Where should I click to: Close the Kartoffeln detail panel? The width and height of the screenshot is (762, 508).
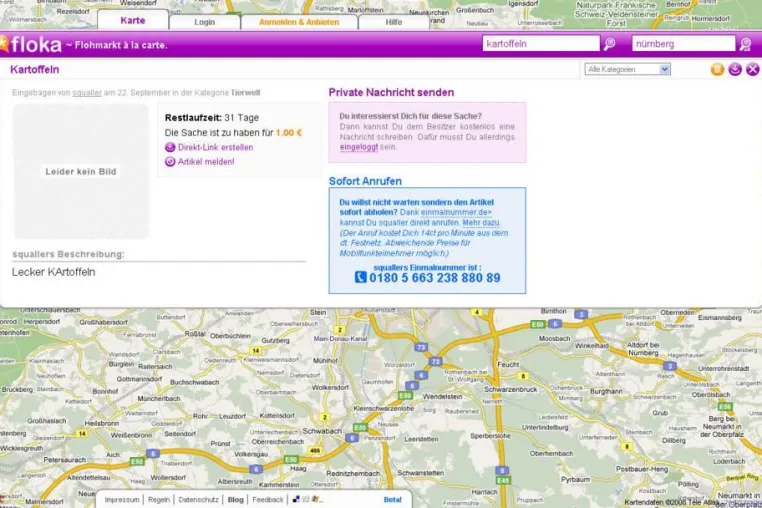tap(752, 70)
